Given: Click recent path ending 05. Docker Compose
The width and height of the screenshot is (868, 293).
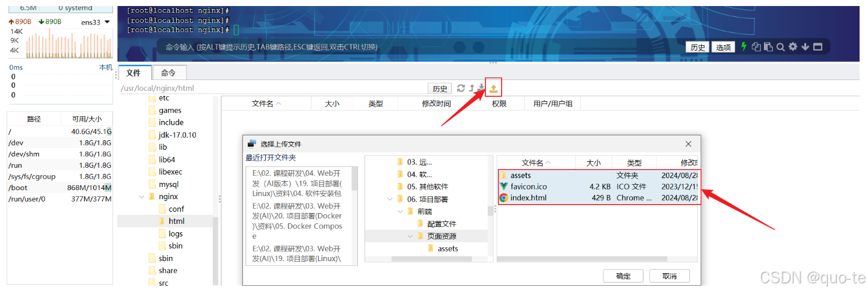Looking at the screenshot, I should point(298,221).
